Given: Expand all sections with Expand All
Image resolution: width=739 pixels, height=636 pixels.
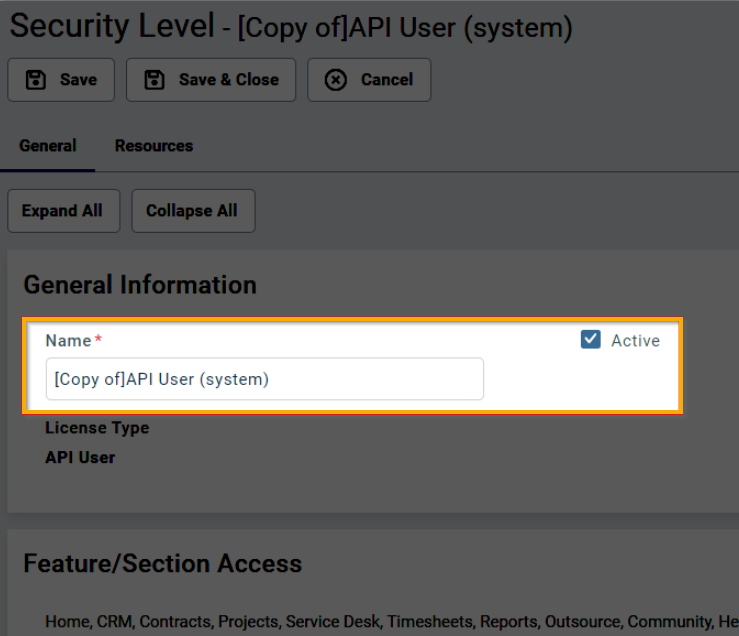Looking at the screenshot, I should 62,211.
